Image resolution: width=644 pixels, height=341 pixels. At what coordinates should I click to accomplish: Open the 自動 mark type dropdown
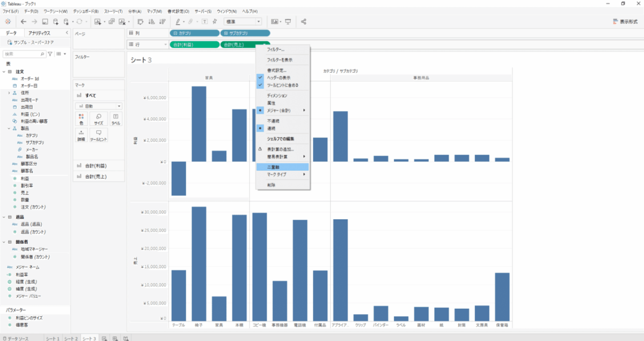[x=99, y=106]
